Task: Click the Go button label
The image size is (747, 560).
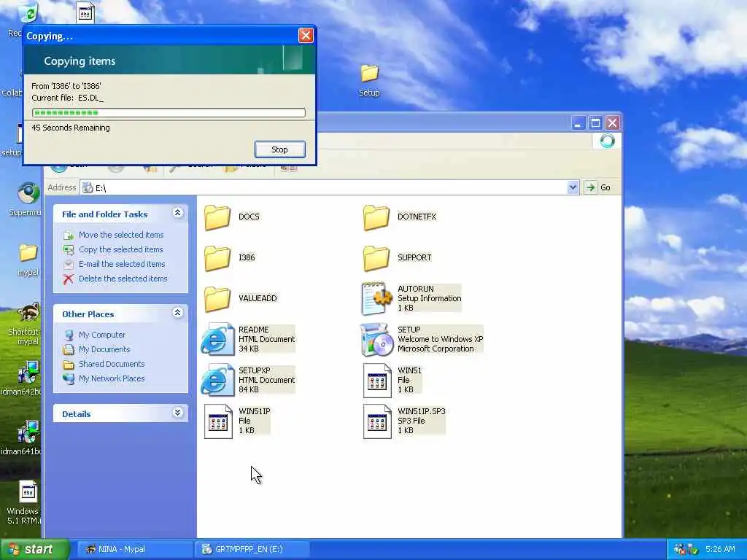Action: pyautogui.click(x=605, y=187)
